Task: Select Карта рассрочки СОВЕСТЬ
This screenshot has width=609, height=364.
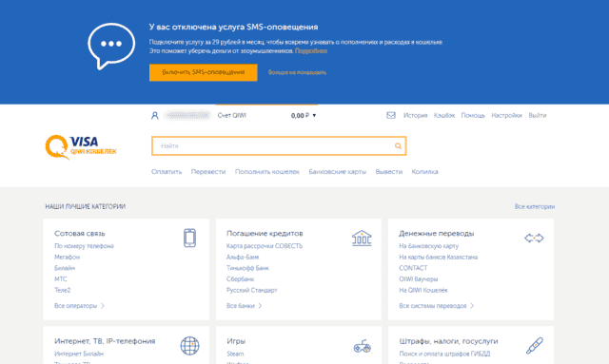Action: tap(265, 246)
